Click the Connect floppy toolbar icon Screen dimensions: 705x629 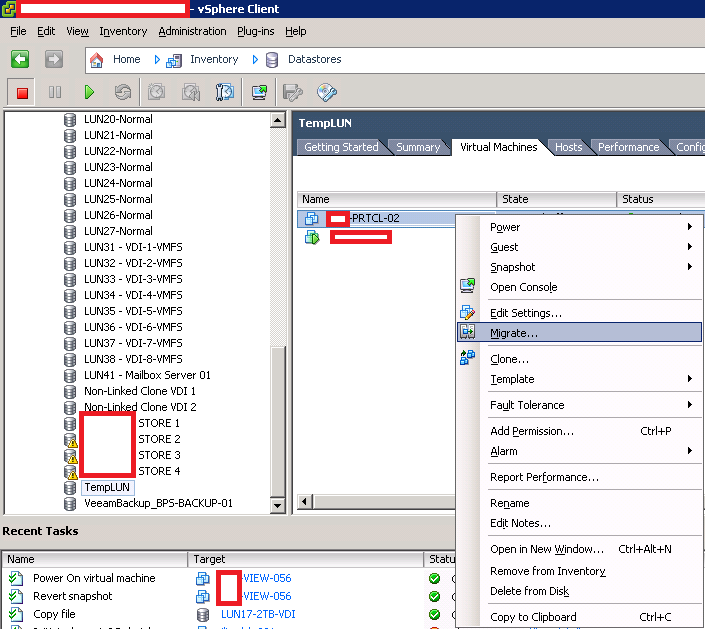292,93
